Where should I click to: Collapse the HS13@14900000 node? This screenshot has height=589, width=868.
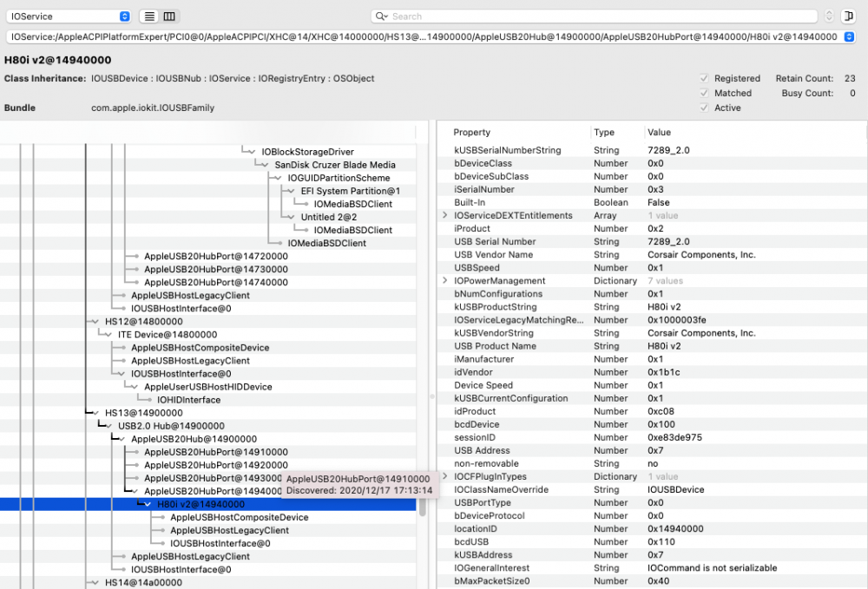pos(95,413)
